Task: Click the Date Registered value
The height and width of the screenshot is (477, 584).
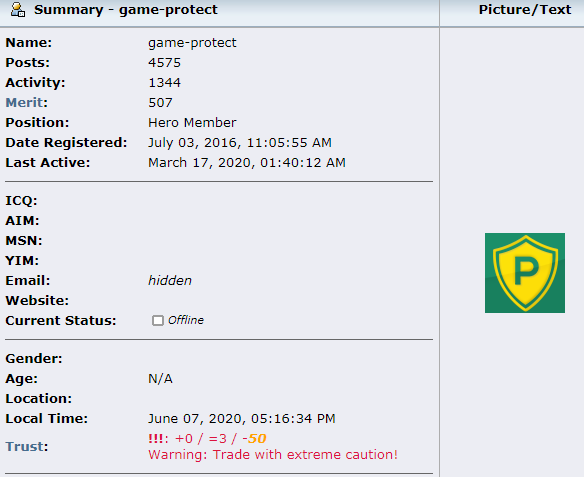Action: (240, 143)
